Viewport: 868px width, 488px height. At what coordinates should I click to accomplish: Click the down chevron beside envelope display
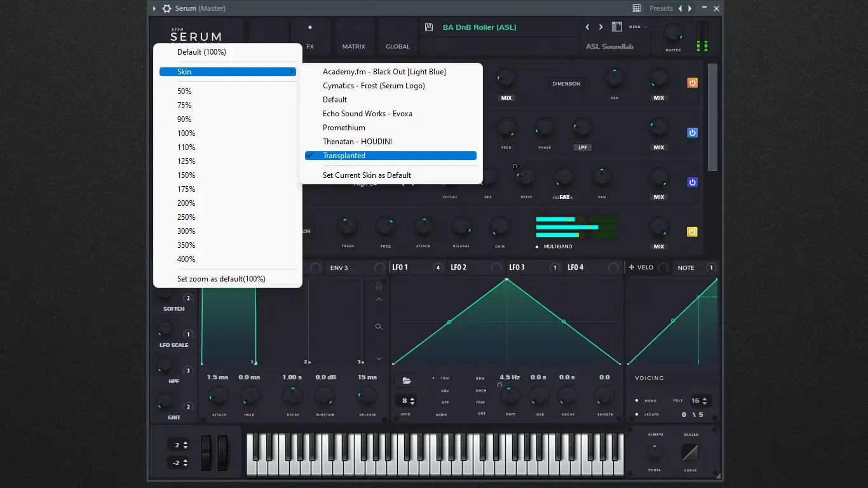[379, 359]
